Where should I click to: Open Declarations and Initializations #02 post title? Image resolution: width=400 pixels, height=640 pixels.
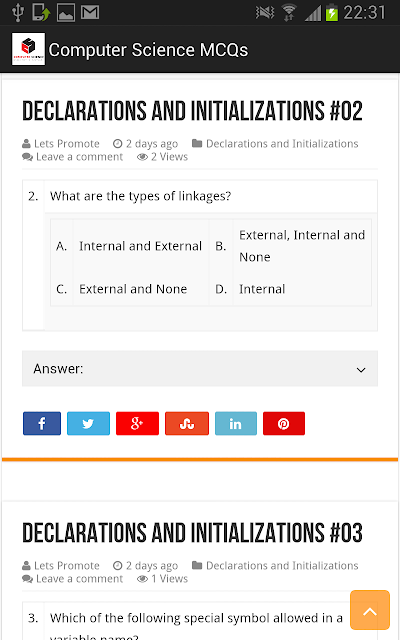pos(192,111)
